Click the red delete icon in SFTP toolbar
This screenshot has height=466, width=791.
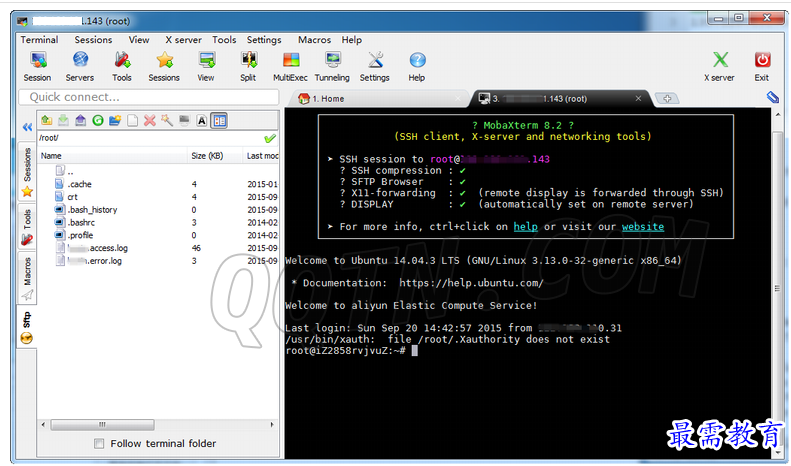pos(150,120)
